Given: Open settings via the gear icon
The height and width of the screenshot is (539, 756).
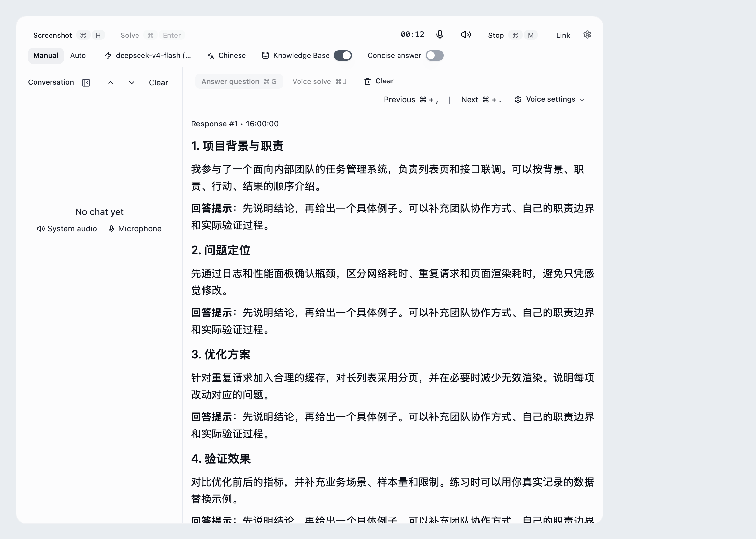Looking at the screenshot, I should (587, 35).
